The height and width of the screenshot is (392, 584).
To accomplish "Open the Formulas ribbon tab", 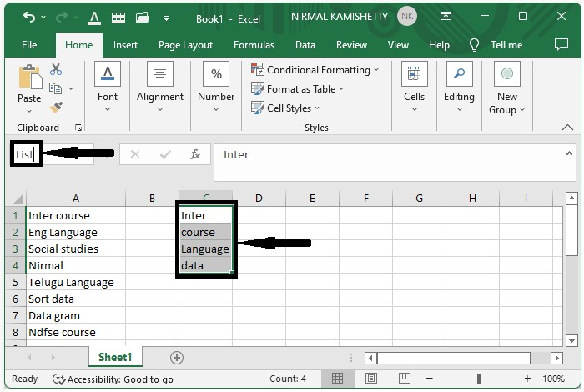I will pyautogui.click(x=254, y=45).
